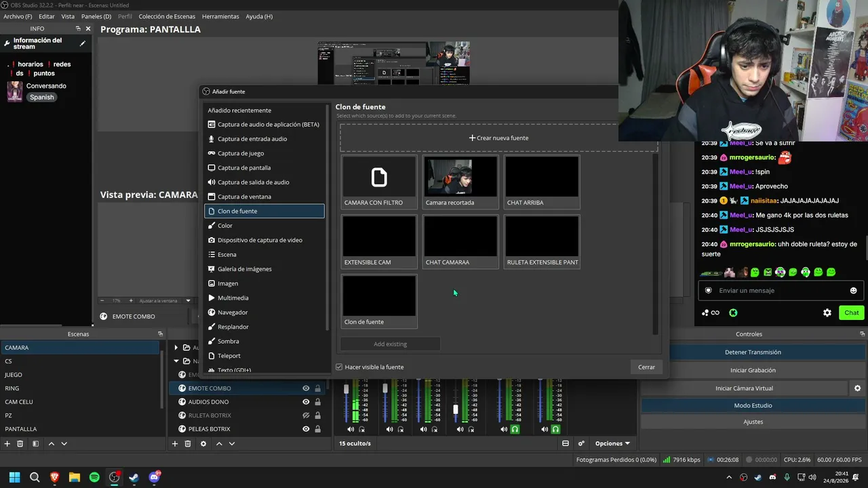This screenshot has width=868, height=488.
Task: Select Multimedia source type
Action: click(264, 298)
